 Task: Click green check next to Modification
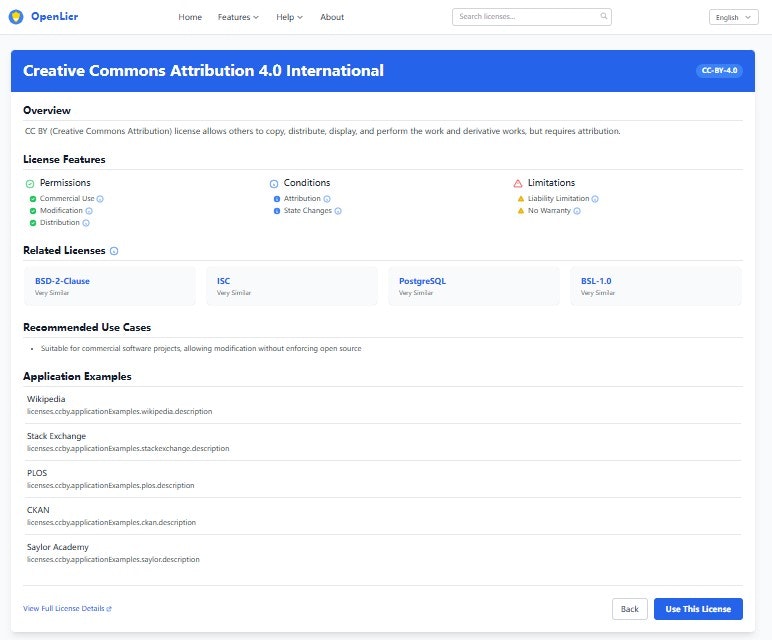[x=33, y=211]
